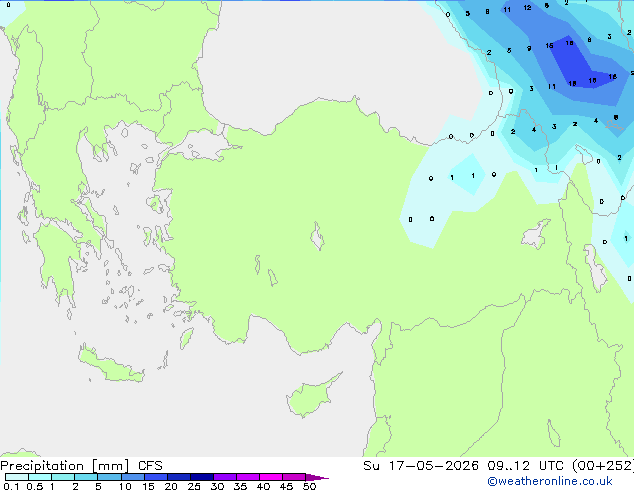Click the "09..12 UTC" time text
This screenshot has width=634, height=490.
click(525, 466)
